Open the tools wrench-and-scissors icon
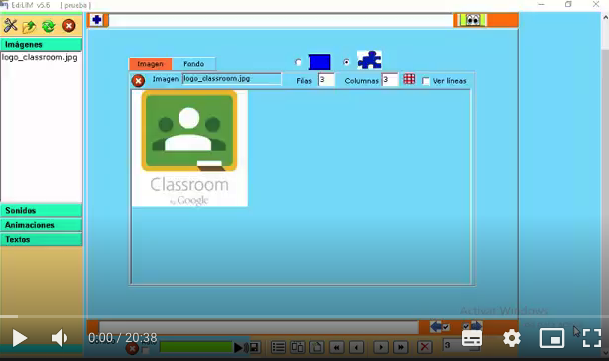Viewport: 609px width, 361px height. click(10, 26)
